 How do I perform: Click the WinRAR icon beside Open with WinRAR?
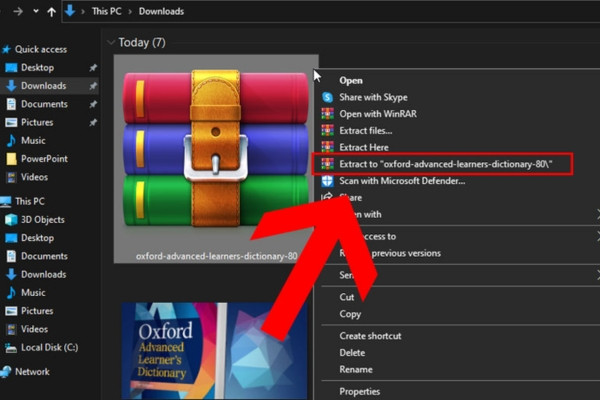[328, 114]
